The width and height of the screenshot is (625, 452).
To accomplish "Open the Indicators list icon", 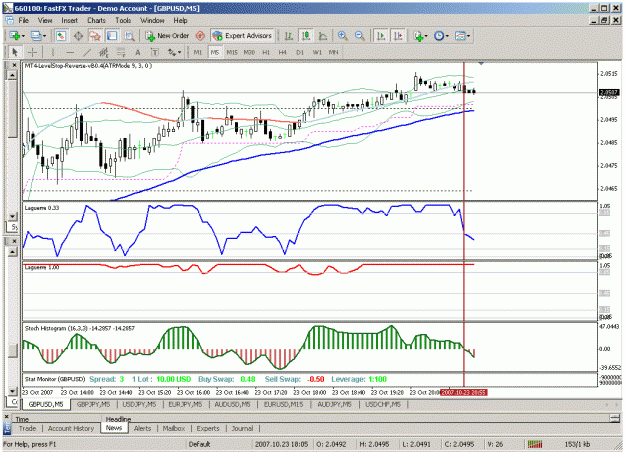I will pyautogui.click(x=418, y=36).
